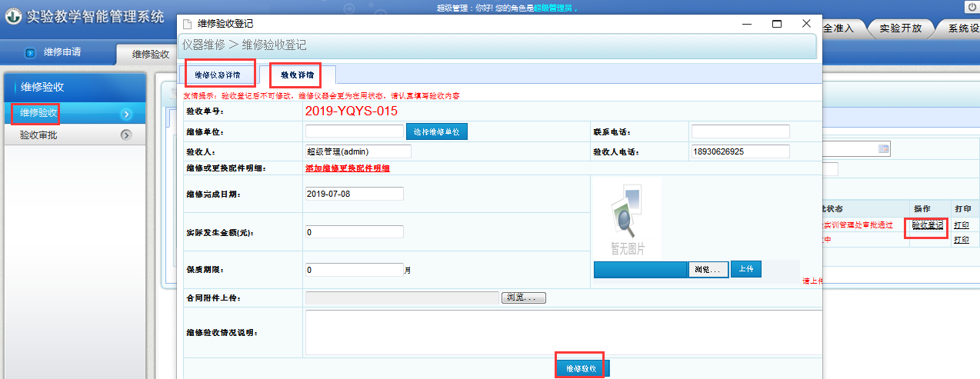Click the 选择维修单位 button

click(437, 131)
